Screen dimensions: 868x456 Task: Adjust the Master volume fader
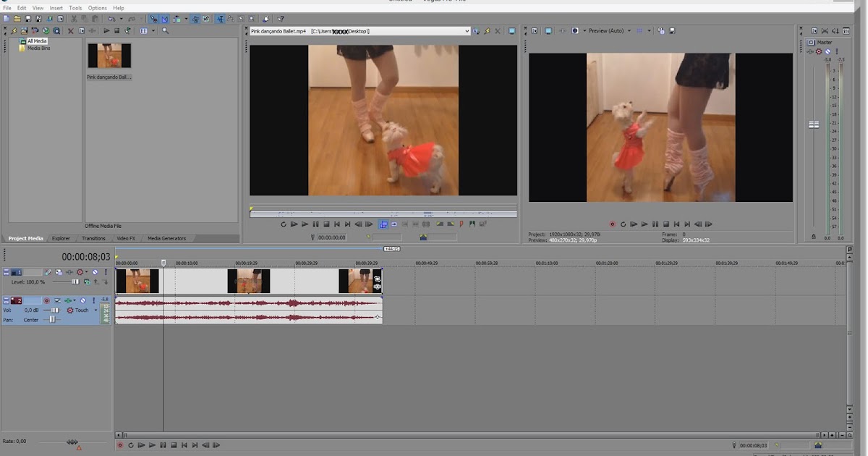coord(814,124)
